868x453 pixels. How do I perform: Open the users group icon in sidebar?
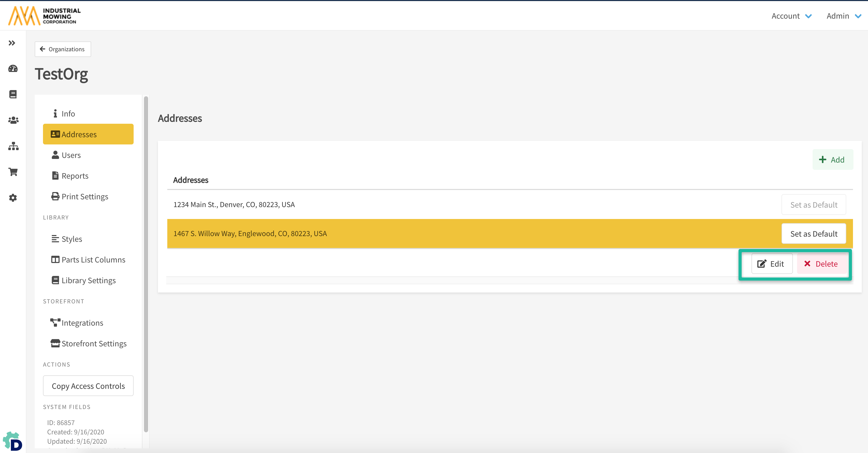tap(13, 120)
